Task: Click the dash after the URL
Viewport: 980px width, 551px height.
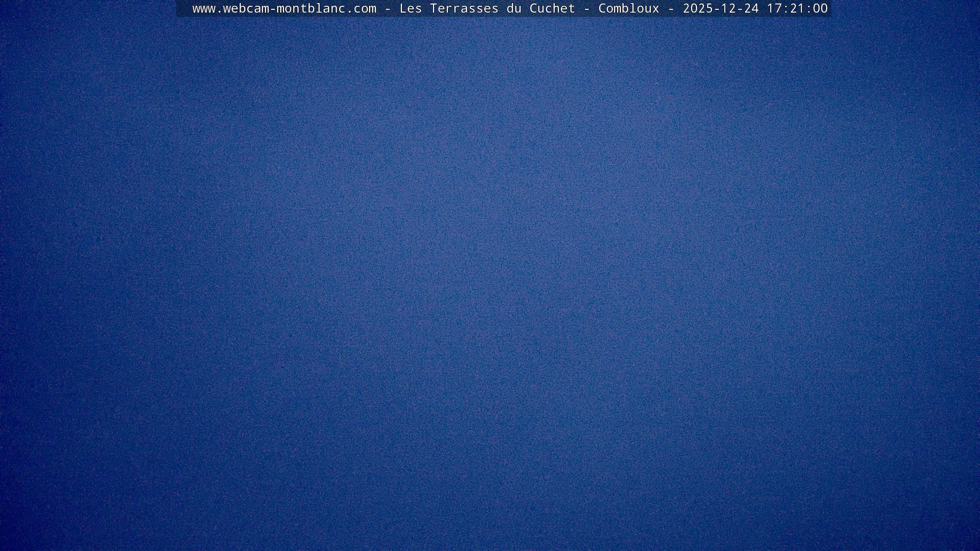Action: point(387,8)
